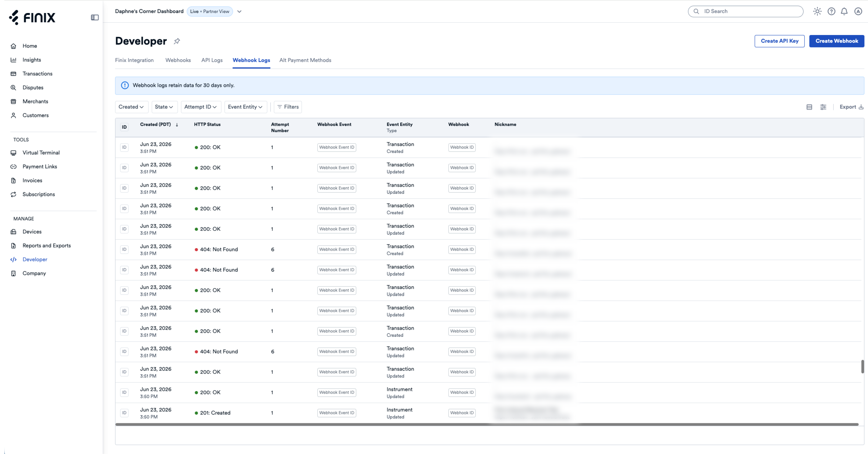Viewport: 868px width, 454px height.
Task: Toggle the light theme sun icon
Action: click(x=817, y=11)
